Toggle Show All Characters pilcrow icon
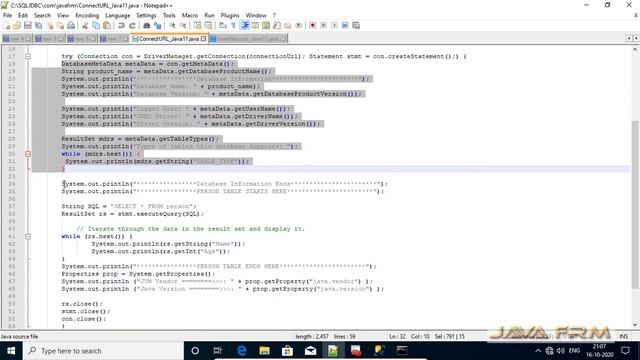 [x=233, y=25]
